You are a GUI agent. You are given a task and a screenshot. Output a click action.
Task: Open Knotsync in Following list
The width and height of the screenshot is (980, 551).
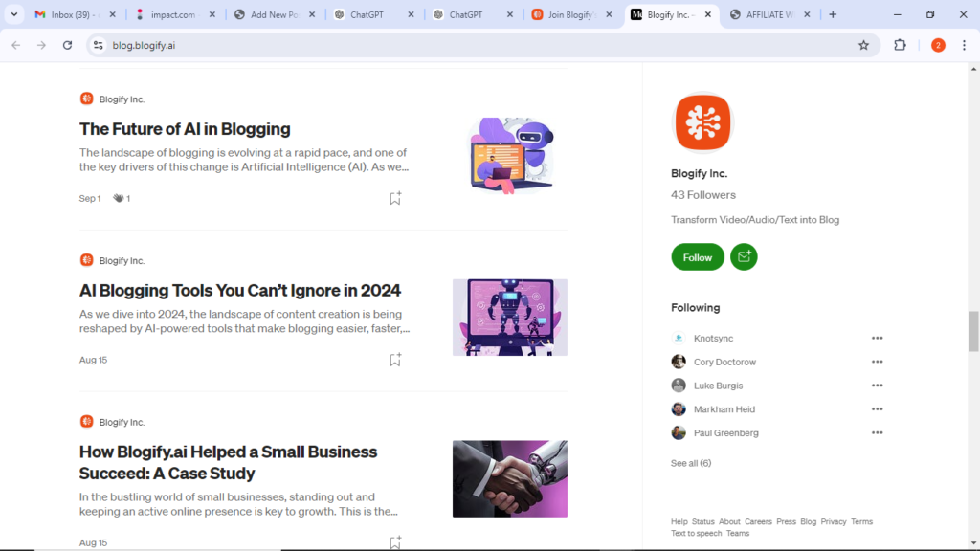coord(713,338)
